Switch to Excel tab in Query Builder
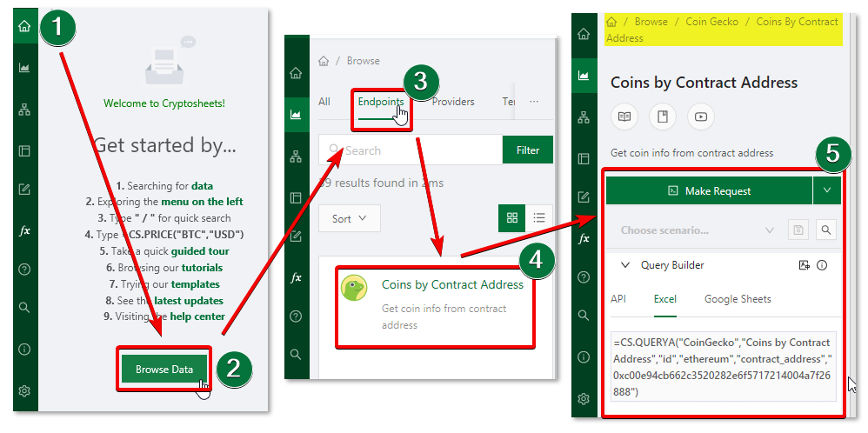Viewport: 868px width, 433px height. [664, 299]
